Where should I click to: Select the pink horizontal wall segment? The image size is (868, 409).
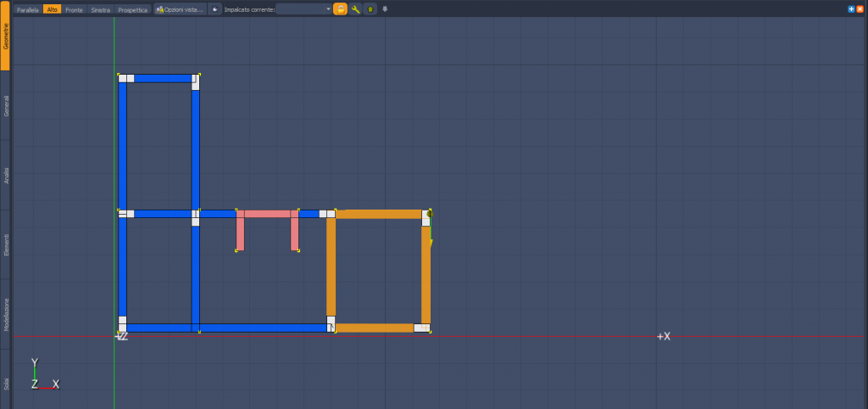coord(267,214)
